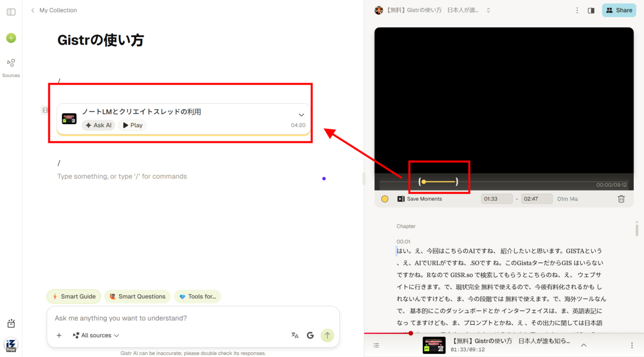Screen dimensions: 644x357
Task: Focus the 'Ask me anything' input field
Action: pos(193,318)
